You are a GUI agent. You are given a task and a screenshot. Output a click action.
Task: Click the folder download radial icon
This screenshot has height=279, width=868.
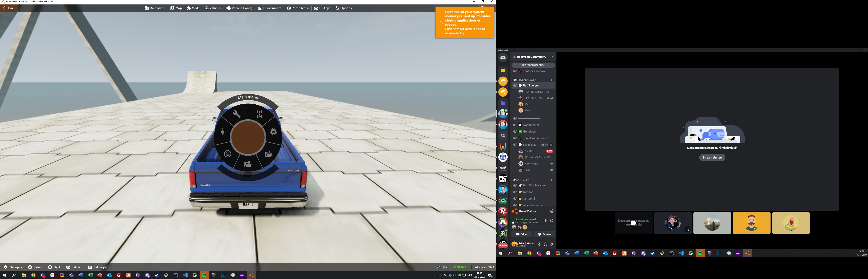point(269,154)
